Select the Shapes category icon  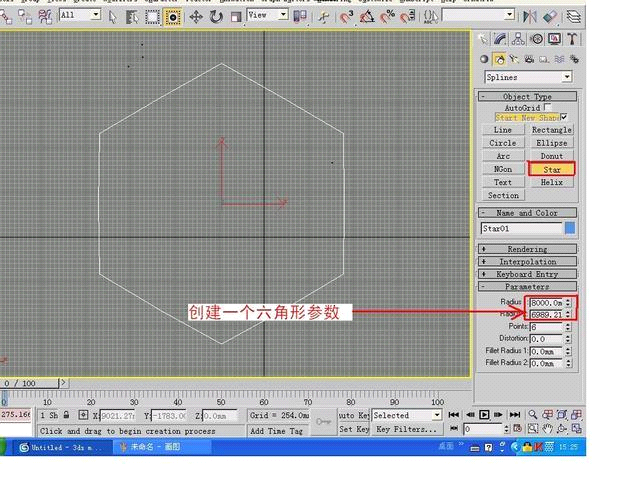[x=499, y=59]
